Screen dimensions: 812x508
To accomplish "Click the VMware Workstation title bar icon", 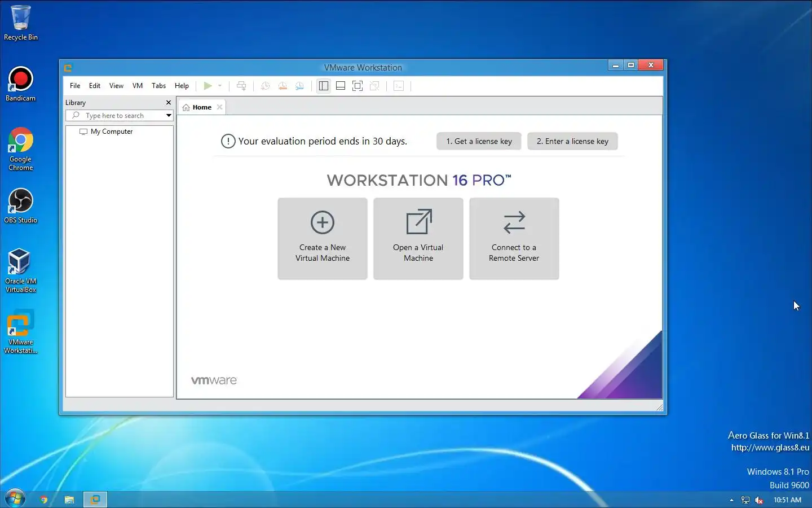I will tap(68, 68).
